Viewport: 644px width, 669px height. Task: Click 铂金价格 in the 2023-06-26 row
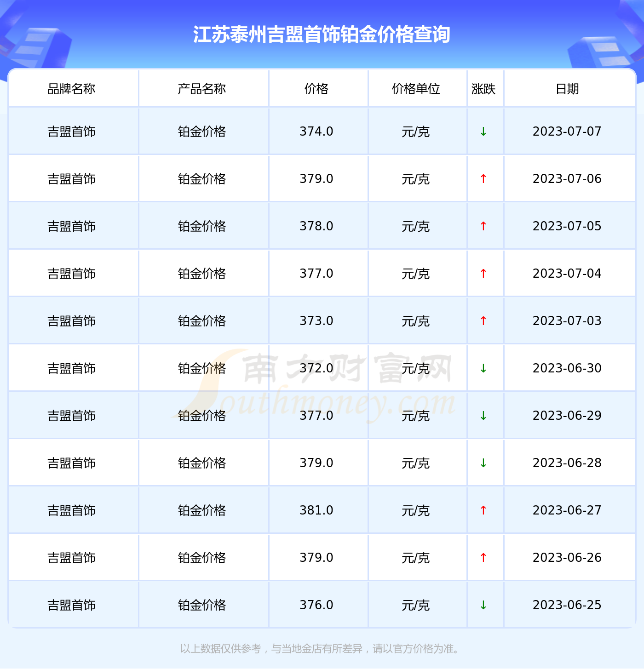pyautogui.click(x=202, y=558)
